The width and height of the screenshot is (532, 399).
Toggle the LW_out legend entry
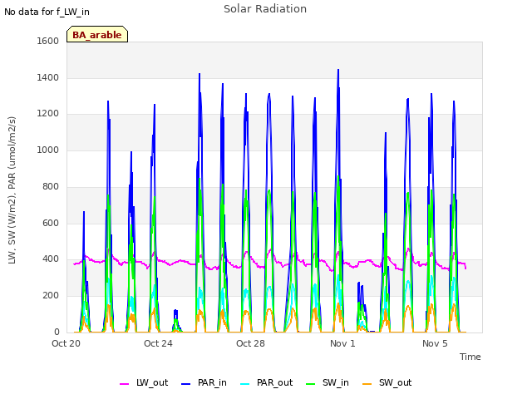point(144,383)
